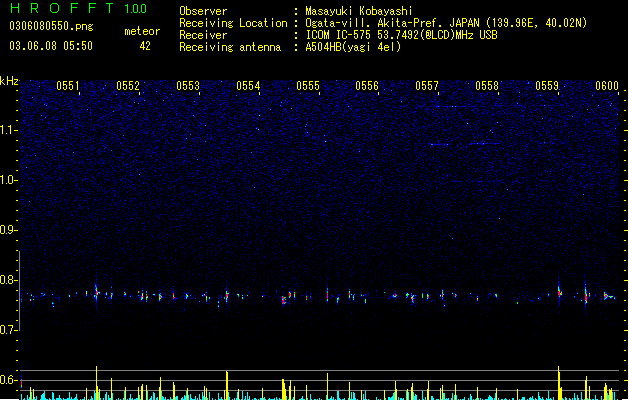
Task: Click the 0554 time marker
Action: [248, 86]
